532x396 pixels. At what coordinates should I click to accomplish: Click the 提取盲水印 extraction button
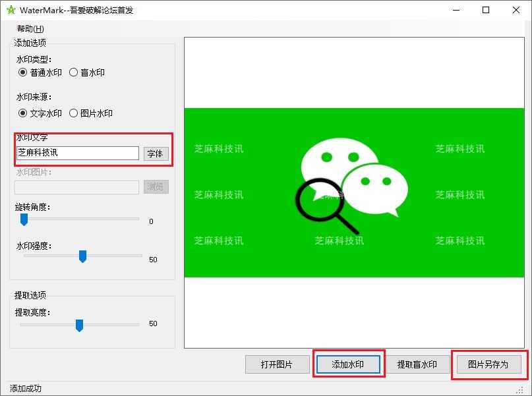click(x=418, y=364)
